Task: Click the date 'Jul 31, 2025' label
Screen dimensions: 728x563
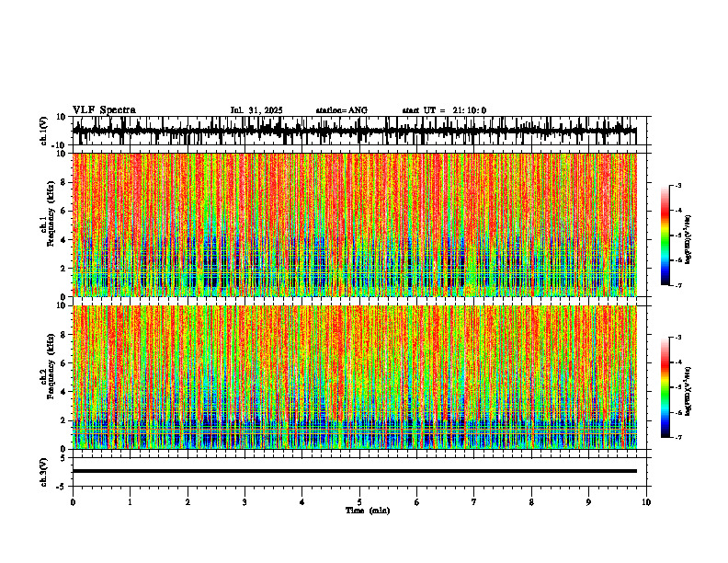Action: [256, 110]
